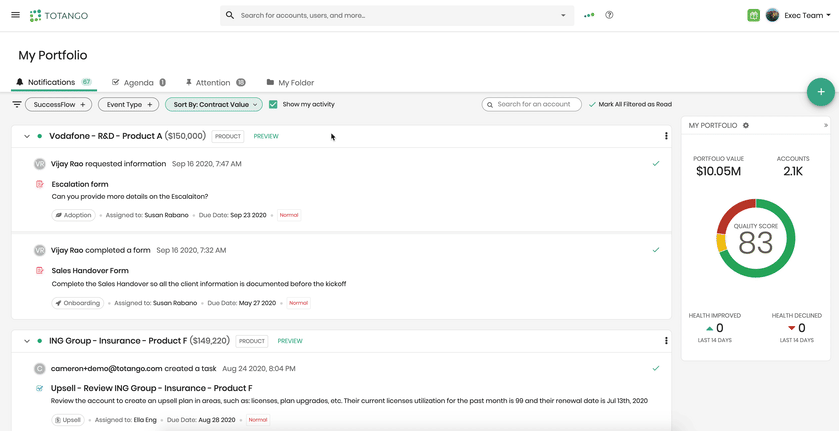The image size is (839, 431).
Task: Click PREVIEW on the Vodafone card
Action: click(x=266, y=136)
